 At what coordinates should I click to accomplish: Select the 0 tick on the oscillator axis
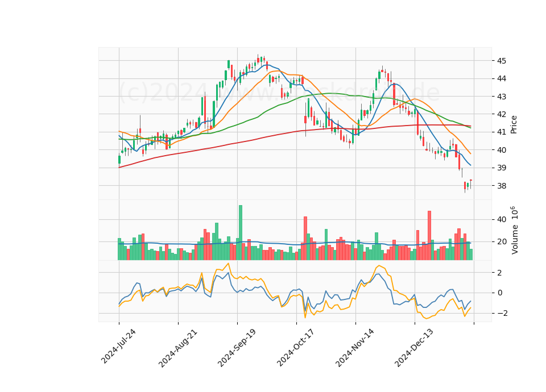pos(500,293)
